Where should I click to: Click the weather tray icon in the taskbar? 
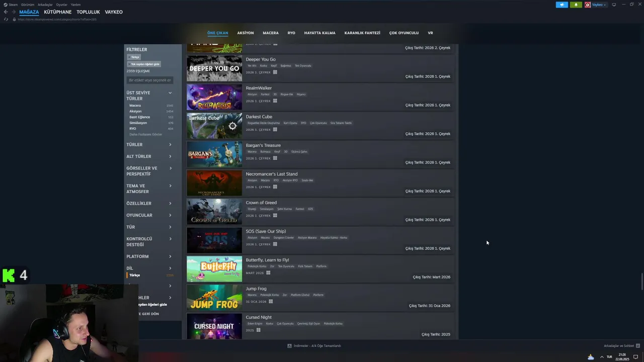[591, 357]
